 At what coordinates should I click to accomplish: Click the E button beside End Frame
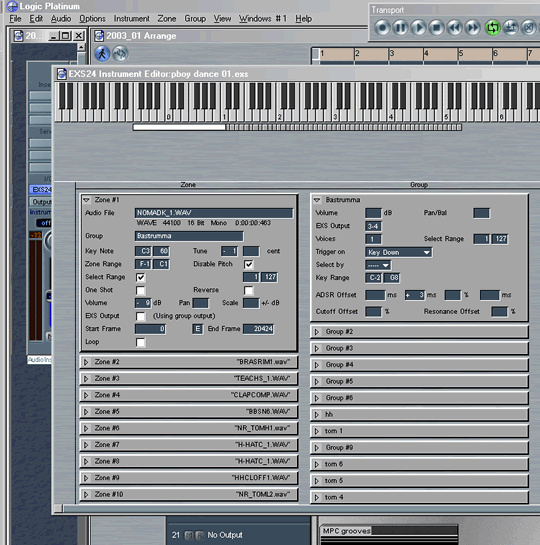coord(197,329)
